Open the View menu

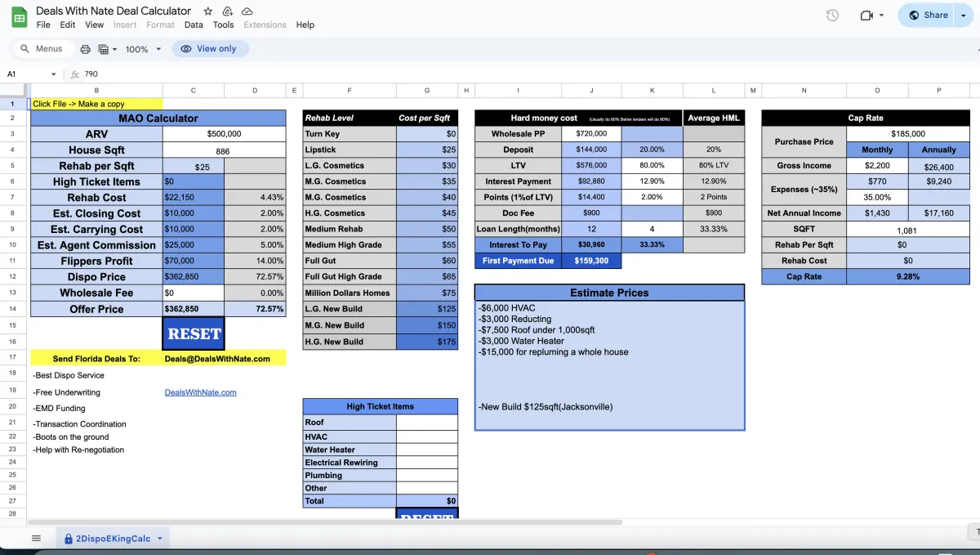[x=95, y=25]
